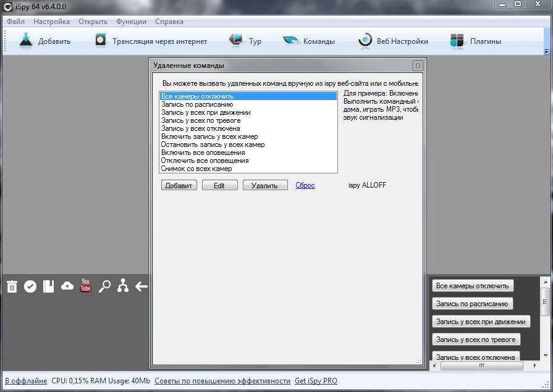Screen dimensions: 553x392
Task: Click 'Запись у всех по тревоге' panel button
Action: [x=476, y=340]
